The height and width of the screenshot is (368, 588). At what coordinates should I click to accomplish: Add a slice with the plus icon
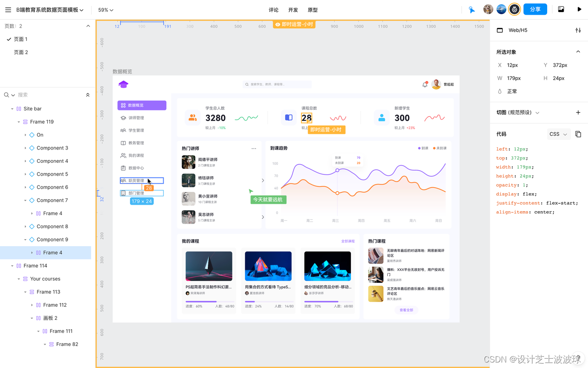(578, 112)
